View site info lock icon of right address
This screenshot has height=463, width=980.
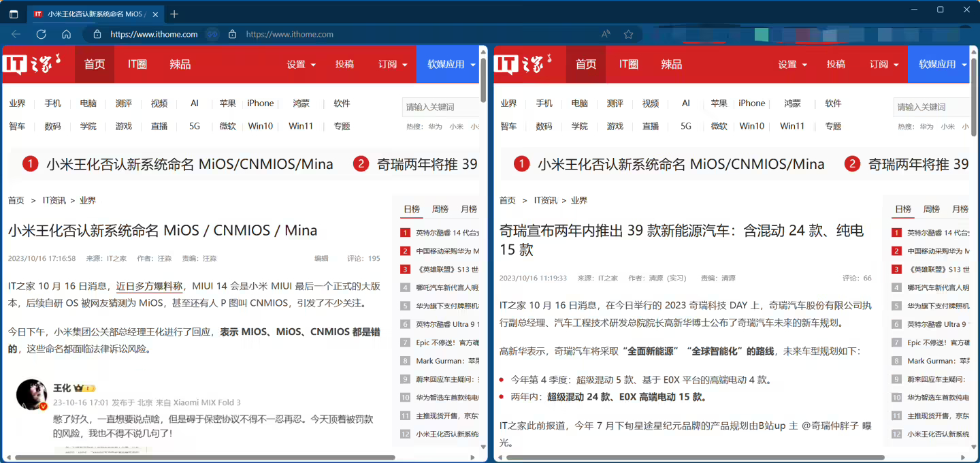click(232, 34)
